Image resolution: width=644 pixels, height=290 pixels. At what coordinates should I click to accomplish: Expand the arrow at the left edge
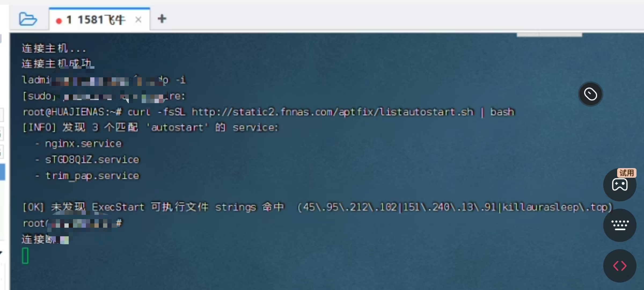tap(1, 253)
